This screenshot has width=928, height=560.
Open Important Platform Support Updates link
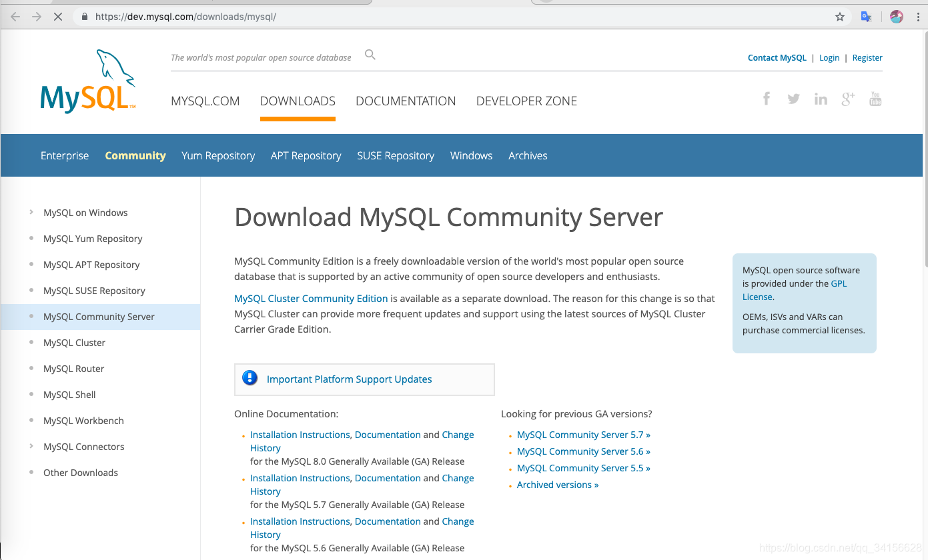(349, 379)
